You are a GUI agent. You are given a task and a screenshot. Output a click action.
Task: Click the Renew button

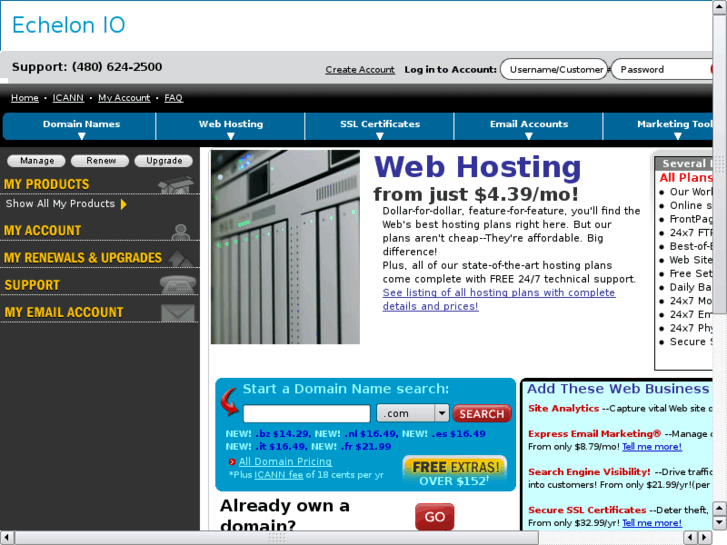tap(100, 160)
